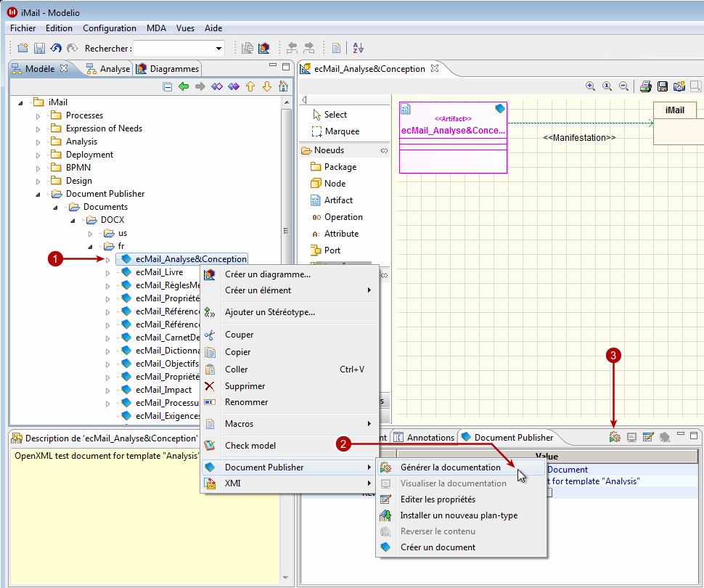Click generate documentation icon in Document Publisher panel
Screen dimensions: 704x588
[x=615, y=436]
